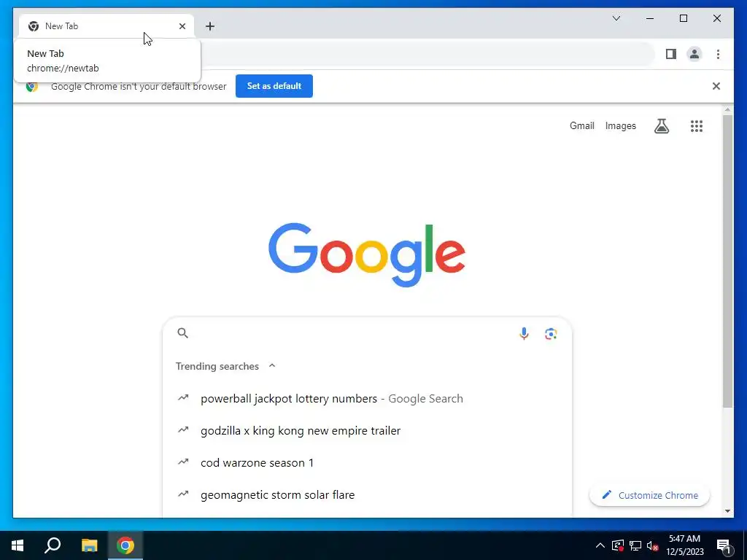The width and height of the screenshot is (747, 560).
Task: Open the taskbar clock and date
Action: coord(684,545)
